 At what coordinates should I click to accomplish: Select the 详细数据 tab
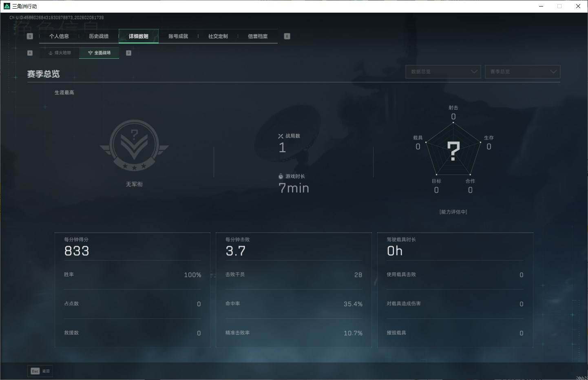(x=139, y=36)
